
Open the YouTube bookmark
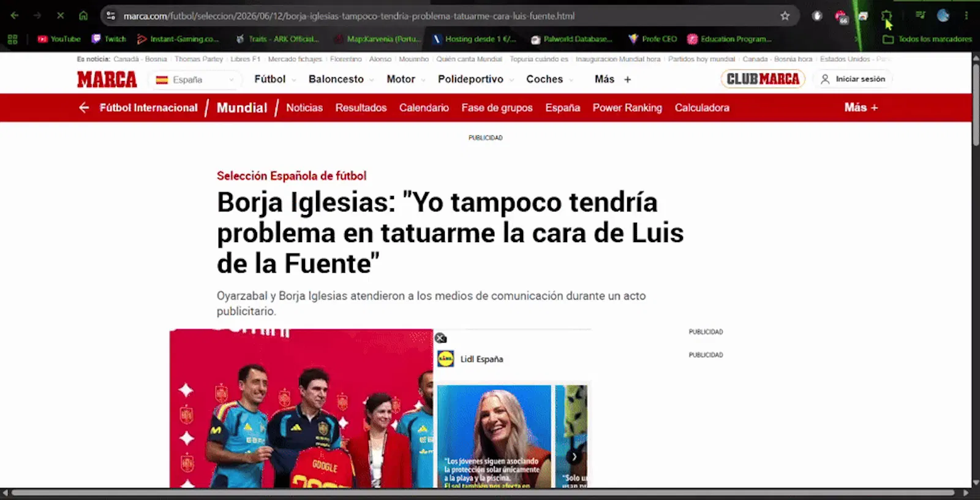59,39
